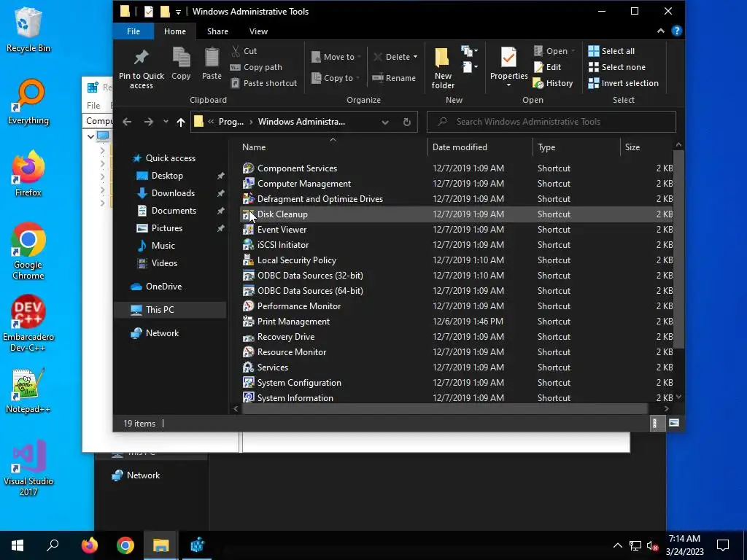This screenshot has width=747, height=560.
Task: Switch to the Home ribbon tab
Action: [175, 31]
